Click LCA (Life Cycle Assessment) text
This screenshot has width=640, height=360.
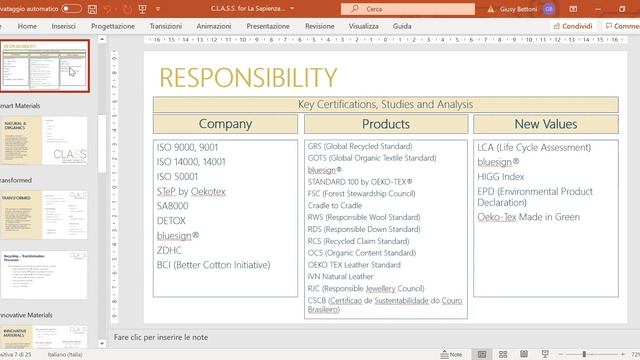click(x=534, y=147)
